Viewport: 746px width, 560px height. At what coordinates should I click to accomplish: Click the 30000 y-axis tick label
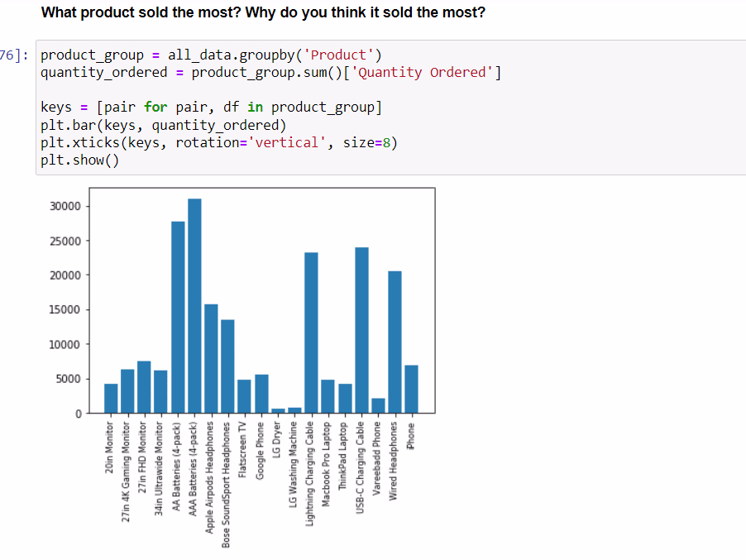coord(65,207)
